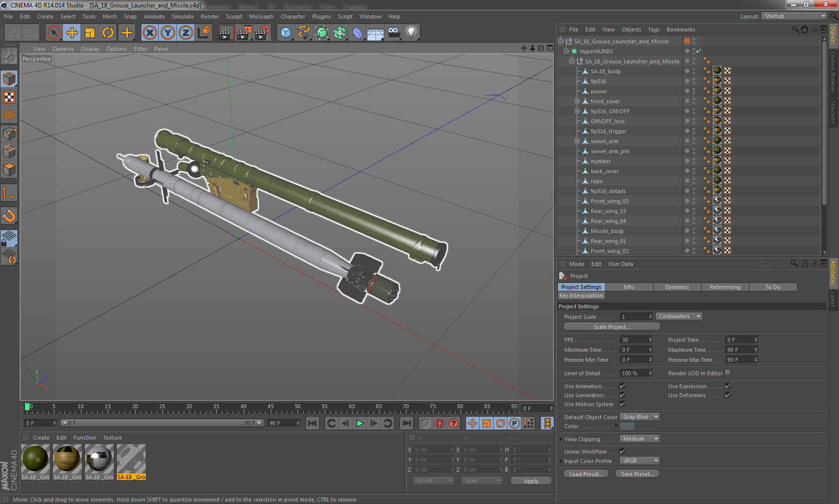
Task: Toggle the Use Deformers checkbox
Action: 728,395
